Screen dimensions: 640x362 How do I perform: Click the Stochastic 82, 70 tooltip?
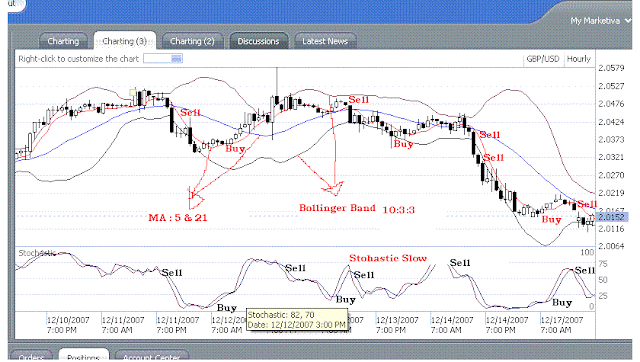[297, 320]
